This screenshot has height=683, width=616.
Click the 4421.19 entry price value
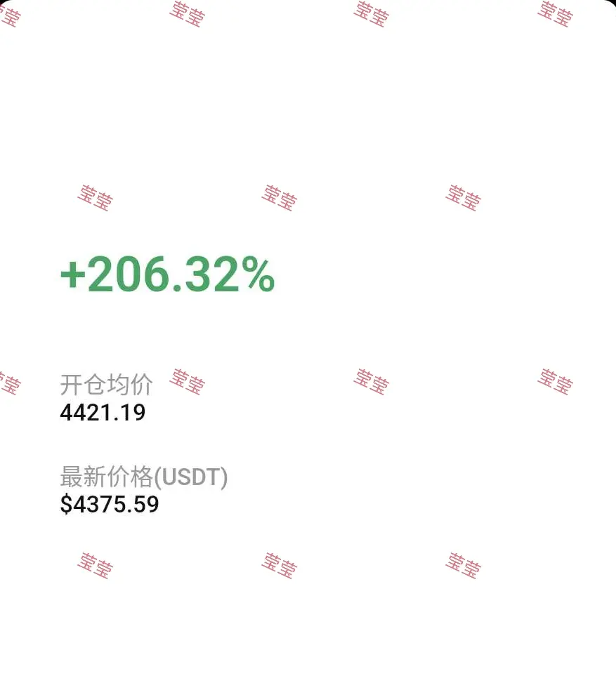click(x=103, y=413)
